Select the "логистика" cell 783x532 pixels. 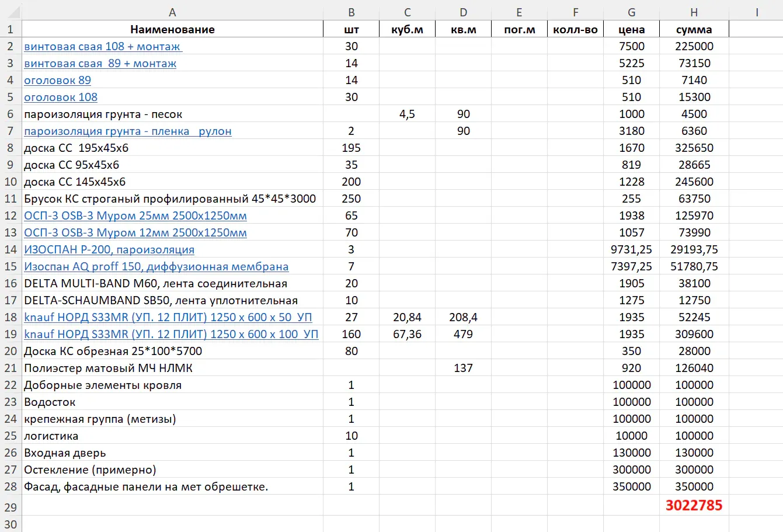(172, 436)
